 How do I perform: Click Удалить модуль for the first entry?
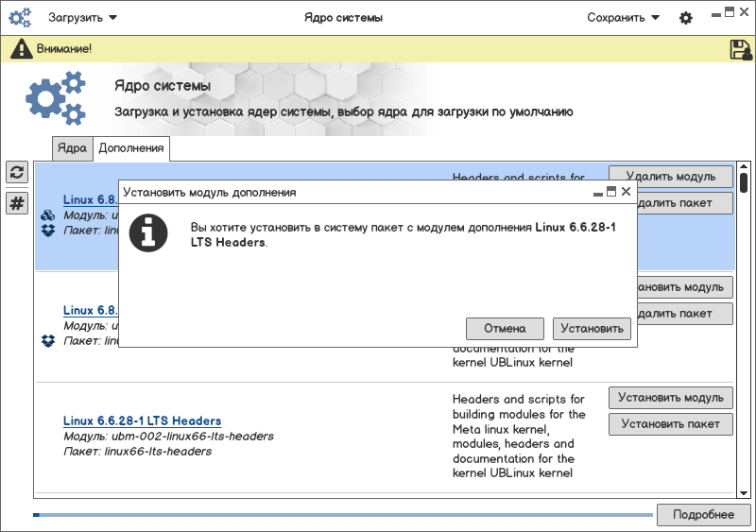[671, 176]
